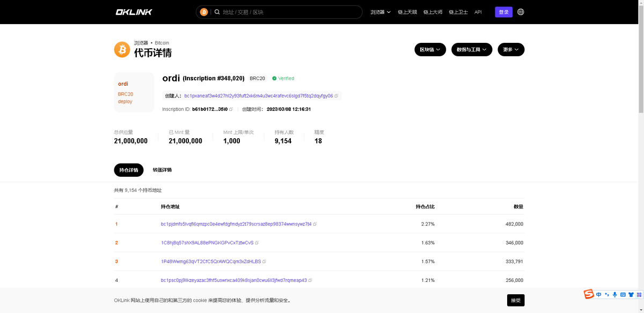Image resolution: width=644 pixels, height=313 pixels.
Task: Click the IME microphone voice input icon
Action: click(x=615, y=294)
